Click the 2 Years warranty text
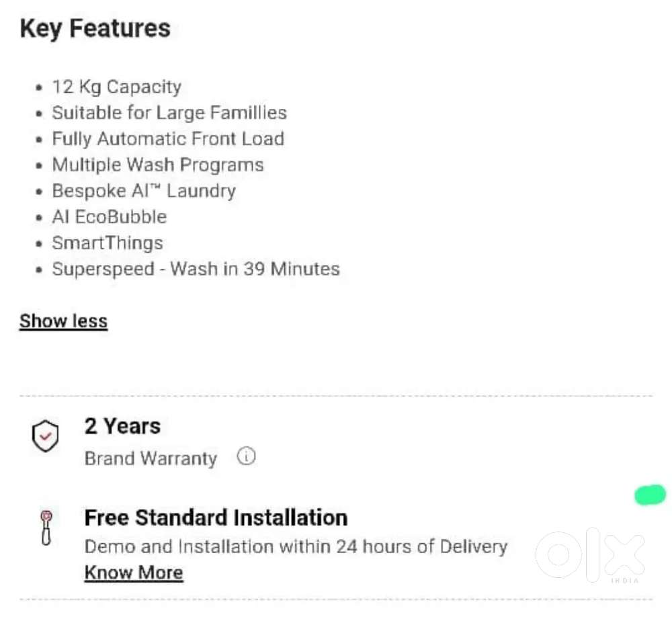Viewport: 672px width, 621px height. (122, 425)
